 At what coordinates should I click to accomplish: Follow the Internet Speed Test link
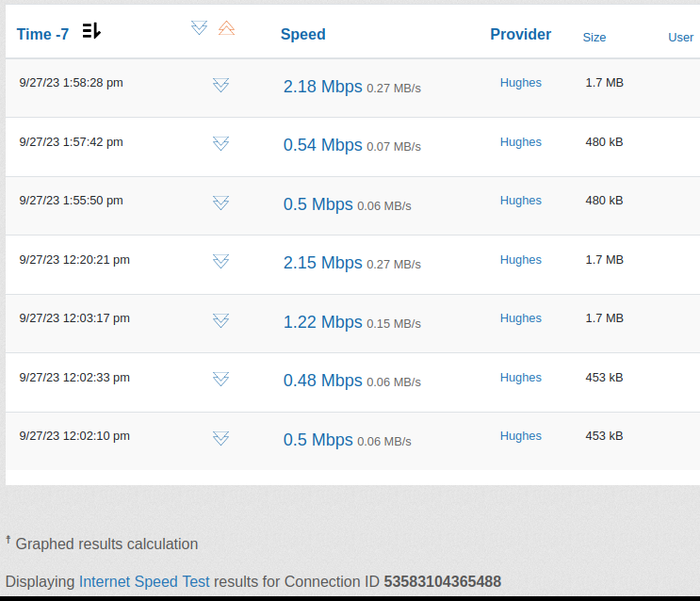coord(144,581)
